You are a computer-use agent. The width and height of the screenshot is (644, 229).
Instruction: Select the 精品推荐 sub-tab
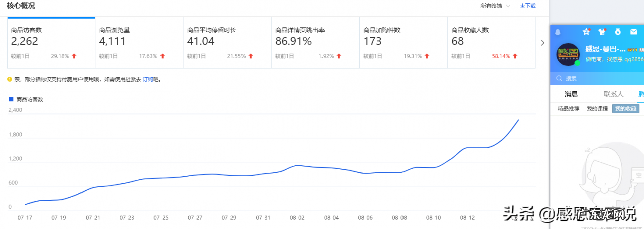tap(569, 109)
